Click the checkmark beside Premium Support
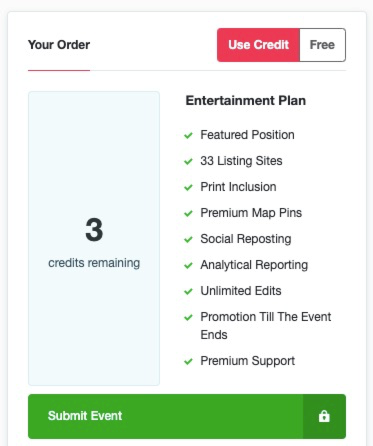Viewport: 373px width, 446px height. click(188, 361)
